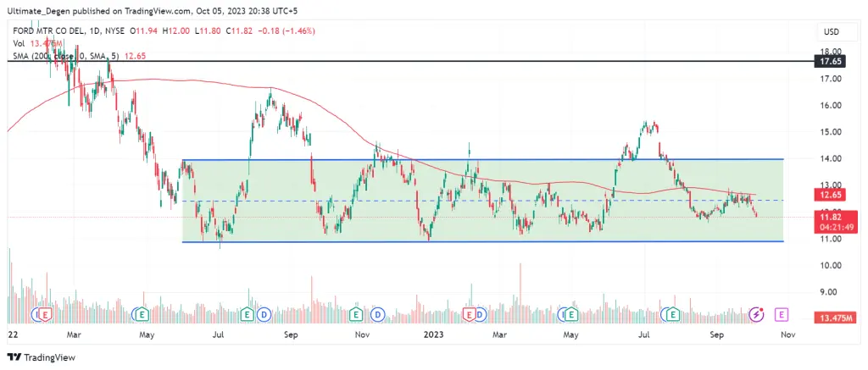Open the green earnings E marker after Jul 2023
This screenshot has width=868, height=370.
[673, 315]
